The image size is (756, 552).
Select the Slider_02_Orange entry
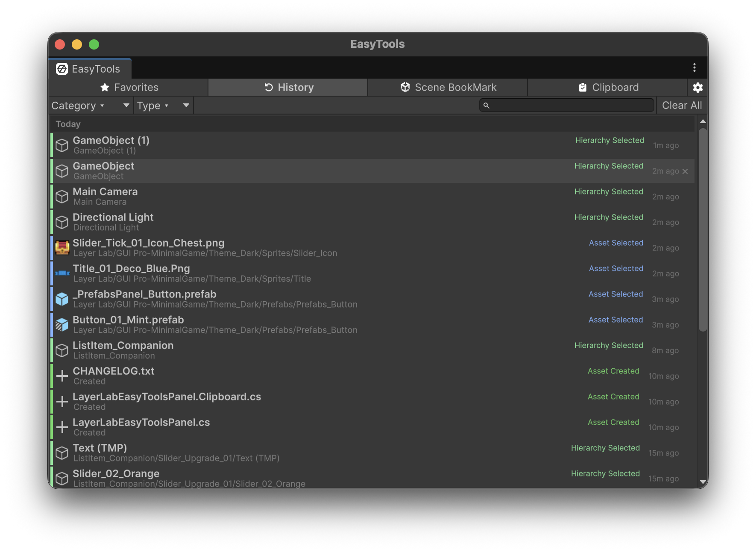372,477
